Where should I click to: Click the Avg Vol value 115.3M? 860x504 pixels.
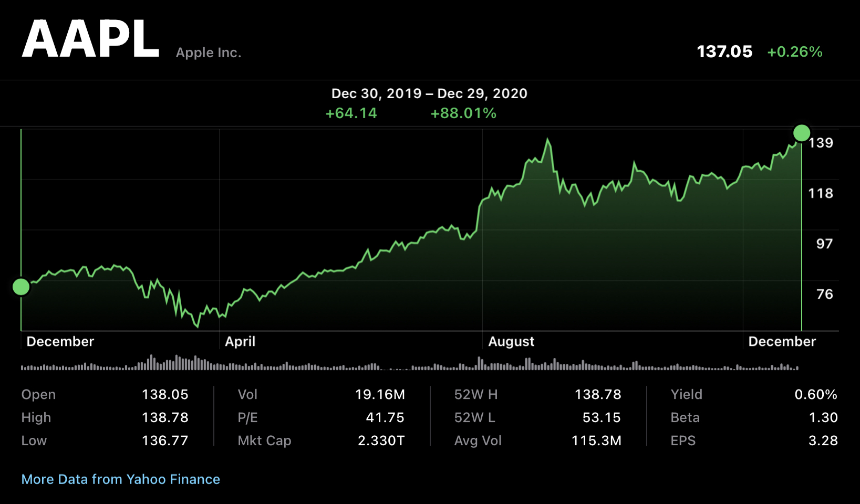(596, 440)
